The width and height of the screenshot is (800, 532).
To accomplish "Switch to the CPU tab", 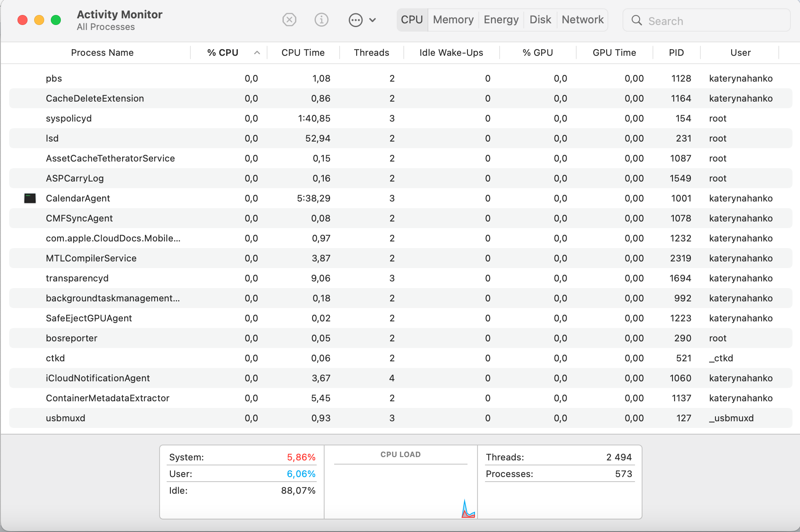I will 412,20.
